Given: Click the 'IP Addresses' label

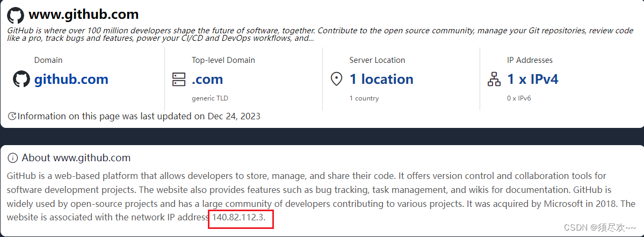Looking at the screenshot, I should pos(530,60).
